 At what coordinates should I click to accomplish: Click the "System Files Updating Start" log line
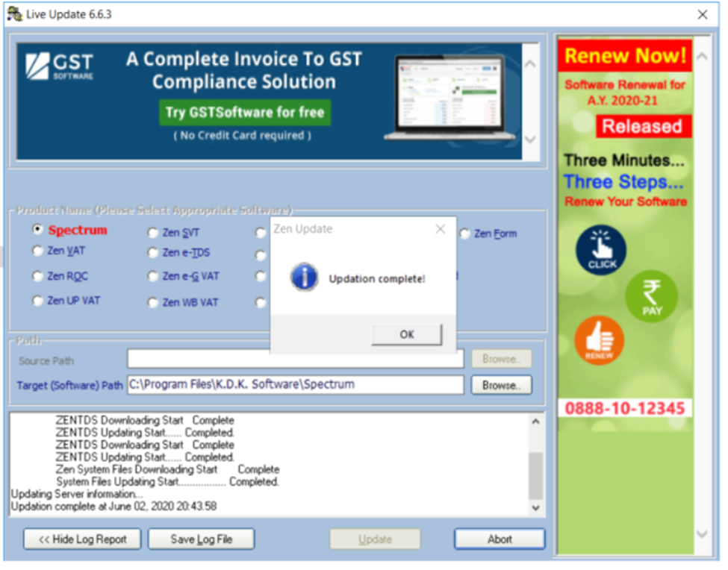pos(167,482)
